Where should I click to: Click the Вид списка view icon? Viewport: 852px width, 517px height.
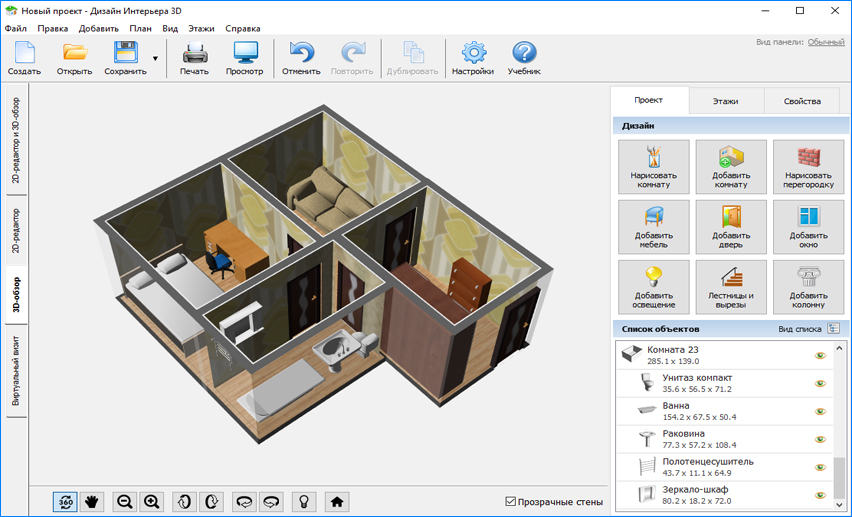[834, 328]
